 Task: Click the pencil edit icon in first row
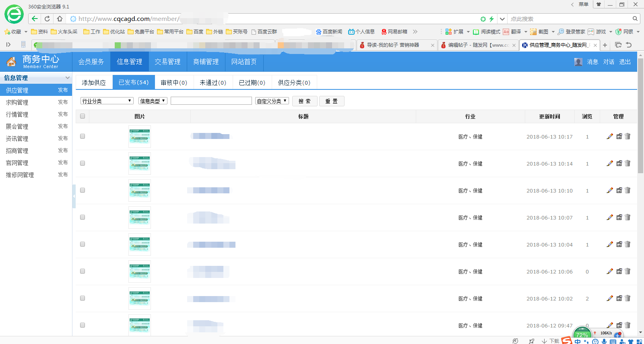610,137
